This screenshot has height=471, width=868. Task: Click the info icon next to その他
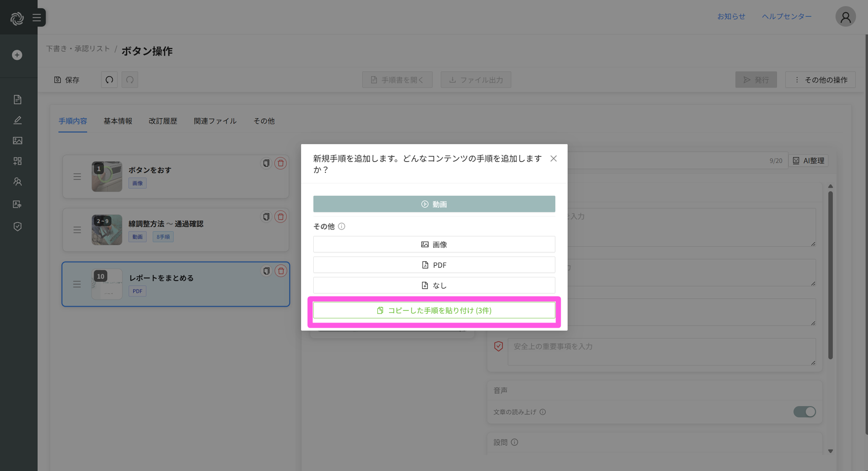point(342,226)
